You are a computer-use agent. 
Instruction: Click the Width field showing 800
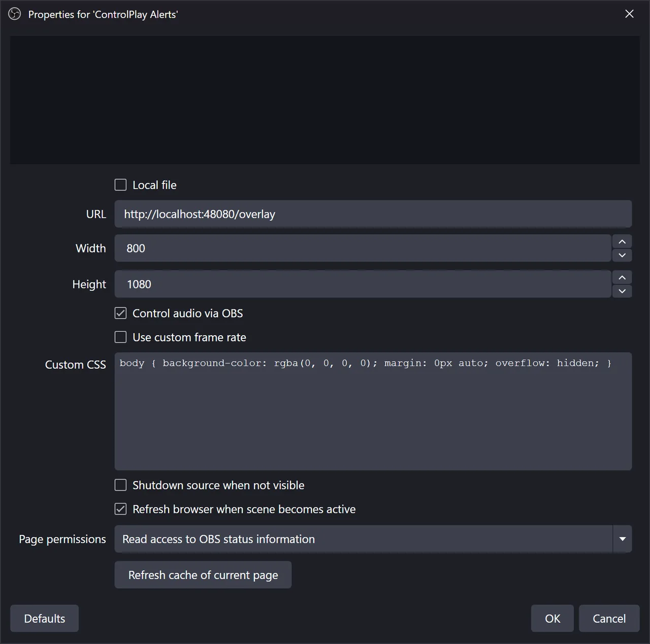pyautogui.click(x=363, y=248)
